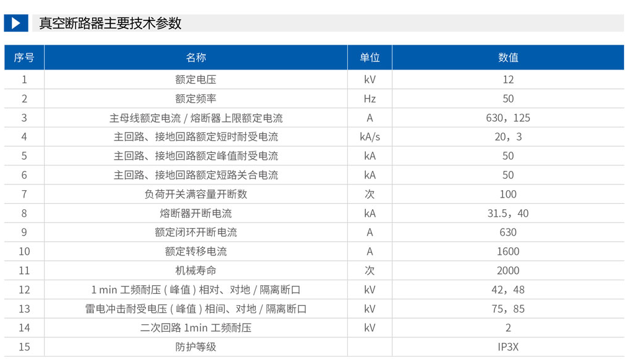
Task: Click the 42，48 value cell
Action: click(508, 290)
